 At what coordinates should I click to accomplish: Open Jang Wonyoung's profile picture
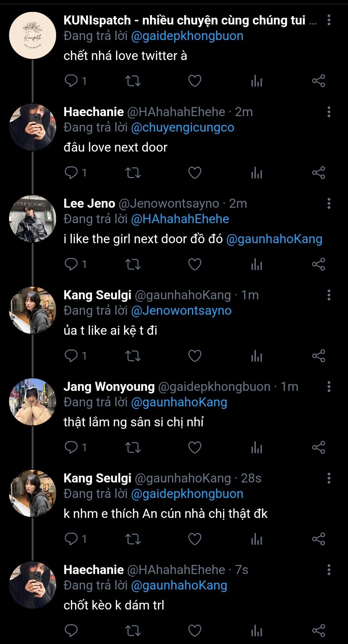(33, 402)
